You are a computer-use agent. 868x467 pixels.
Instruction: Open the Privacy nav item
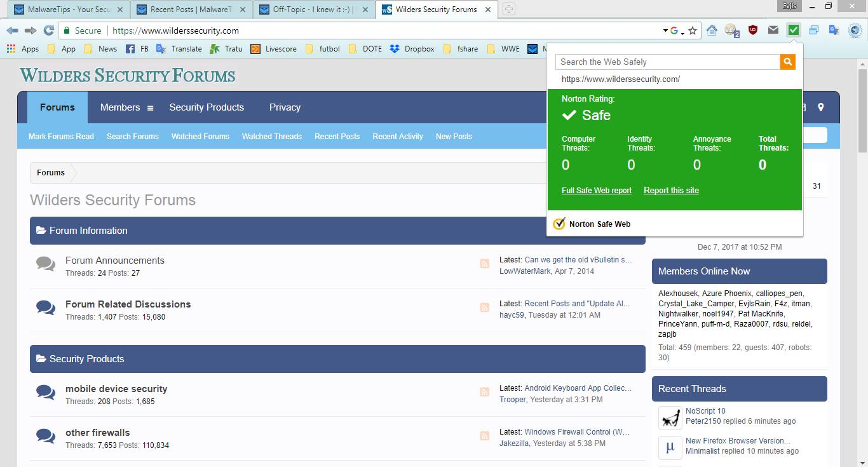tap(285, 107)
